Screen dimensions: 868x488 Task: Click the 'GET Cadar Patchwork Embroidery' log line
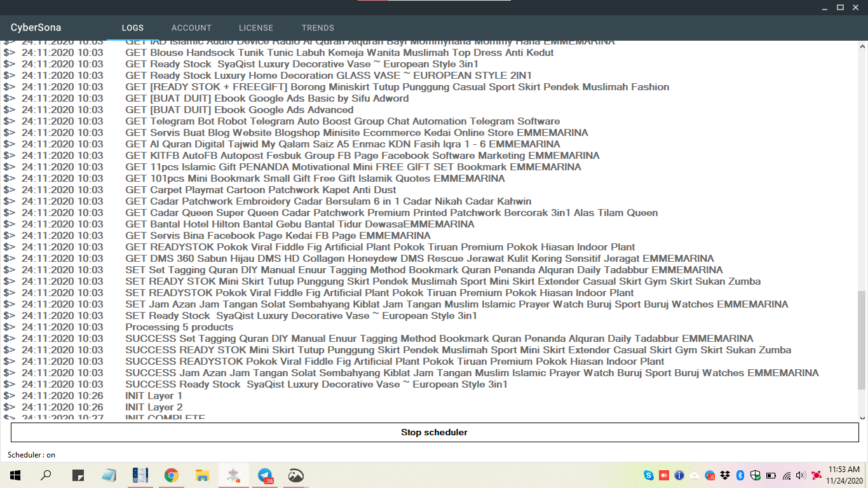[328, 201]
